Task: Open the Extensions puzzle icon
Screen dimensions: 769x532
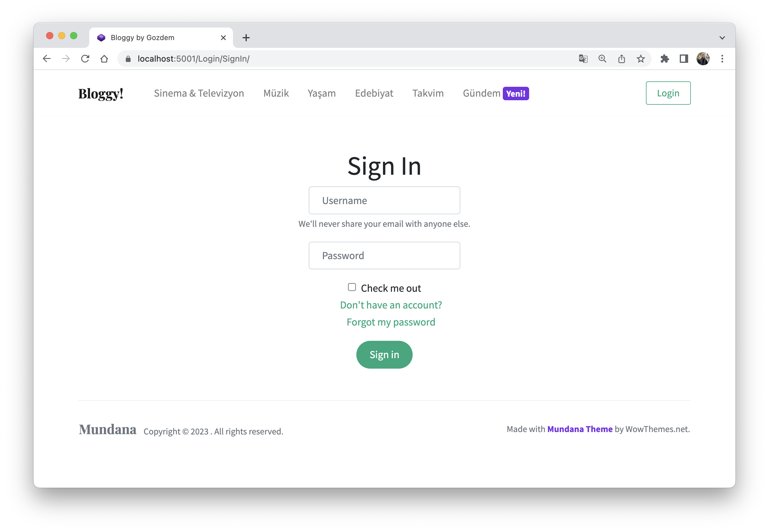Action: (664, 59)
